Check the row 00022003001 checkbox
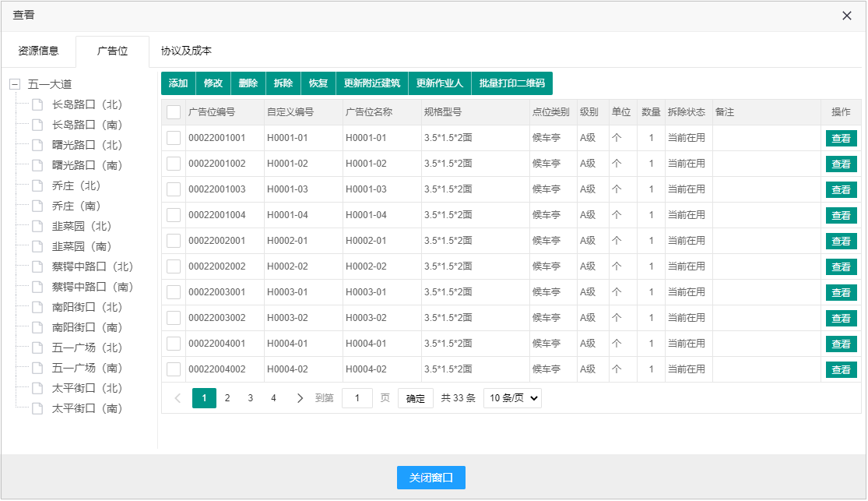Viewport: 868px width, 501px height. coord(174,291)
